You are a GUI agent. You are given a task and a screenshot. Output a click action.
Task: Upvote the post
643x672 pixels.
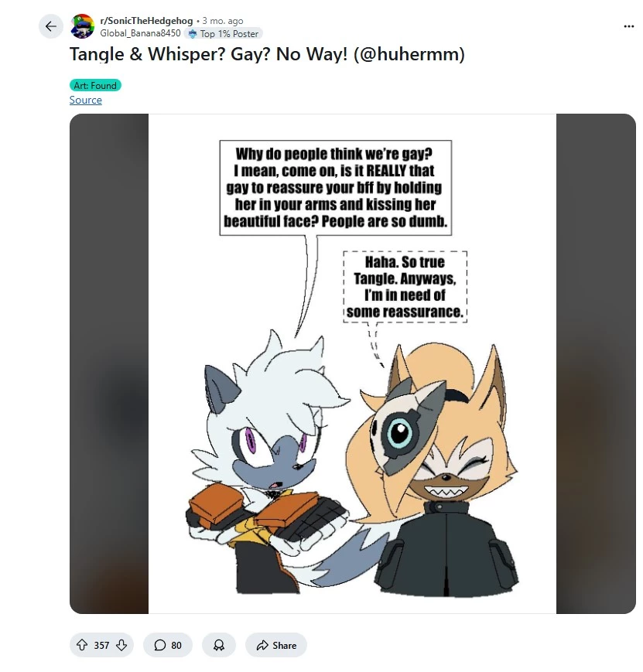pyautogui.click(x=82, y=645)
